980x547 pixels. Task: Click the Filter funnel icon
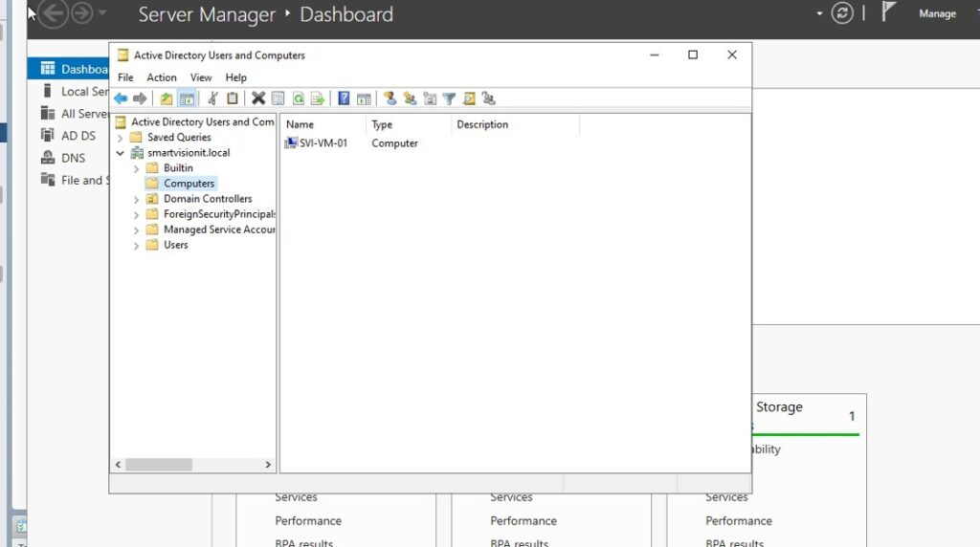449,98
